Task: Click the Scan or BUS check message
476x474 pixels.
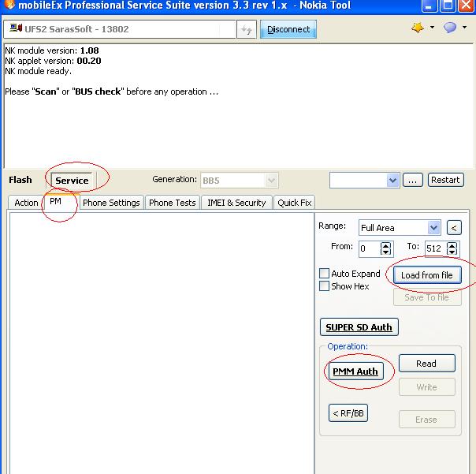Action: click(112, 91)
